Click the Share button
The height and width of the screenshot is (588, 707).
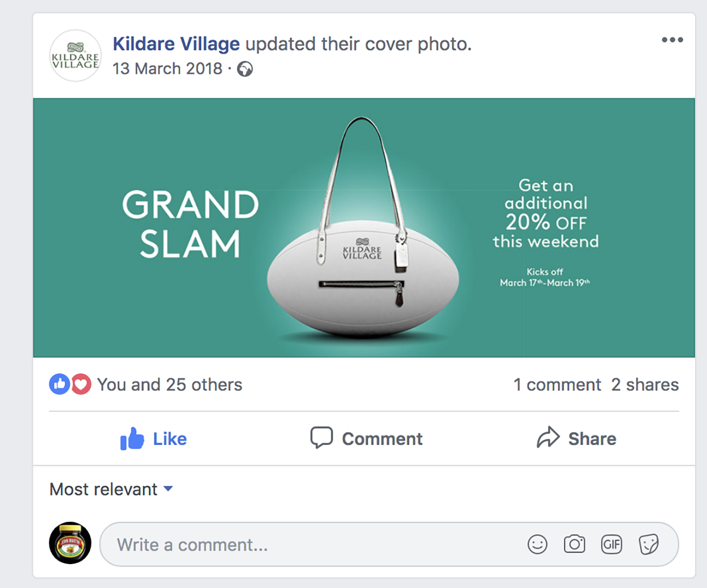(x=576, y=439)
